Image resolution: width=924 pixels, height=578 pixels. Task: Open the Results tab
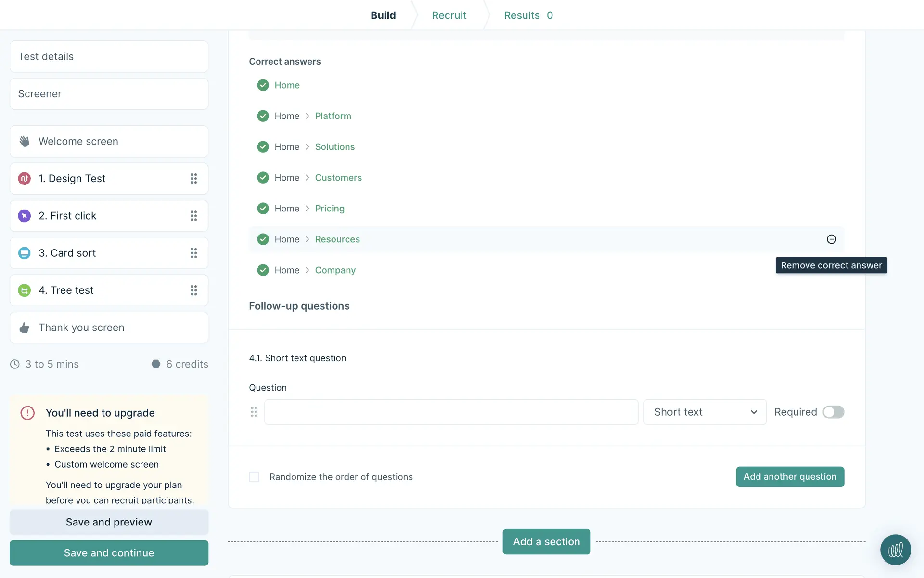pyautogui.click(x=528, y=15)
